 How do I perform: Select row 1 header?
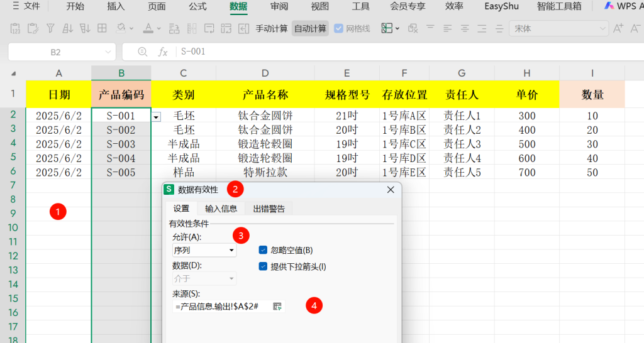coord(13,94)
